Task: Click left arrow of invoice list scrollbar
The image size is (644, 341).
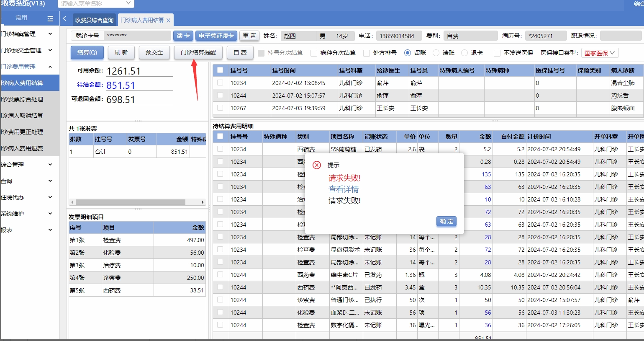Action: [x=72, y=202]
